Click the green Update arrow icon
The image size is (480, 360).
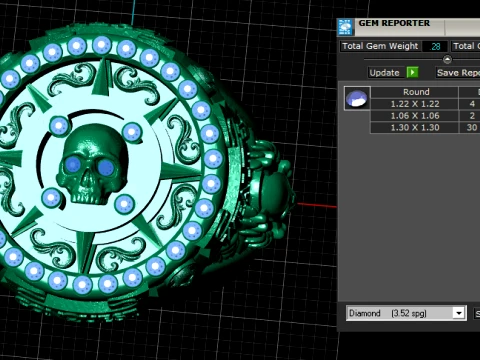(412, 72)
